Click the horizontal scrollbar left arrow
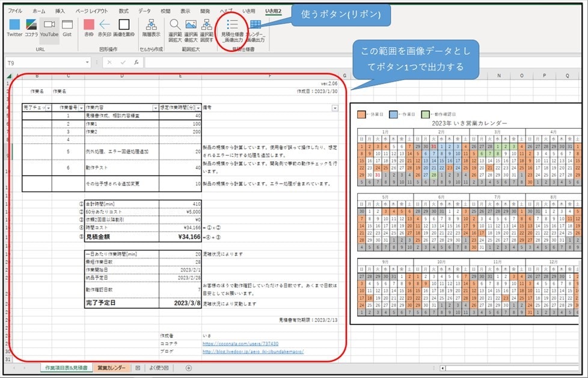This screenshot has height=378, width=588. (x=443, y=368)
